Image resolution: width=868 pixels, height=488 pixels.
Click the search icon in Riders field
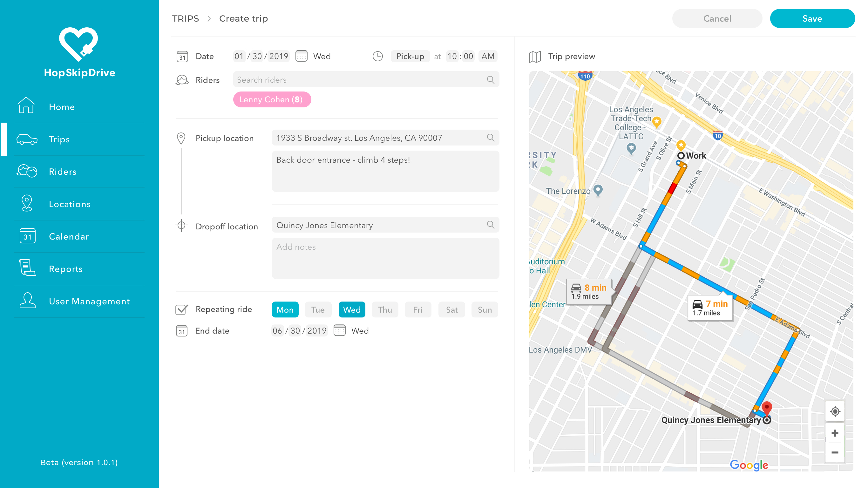tap(490, 79)
